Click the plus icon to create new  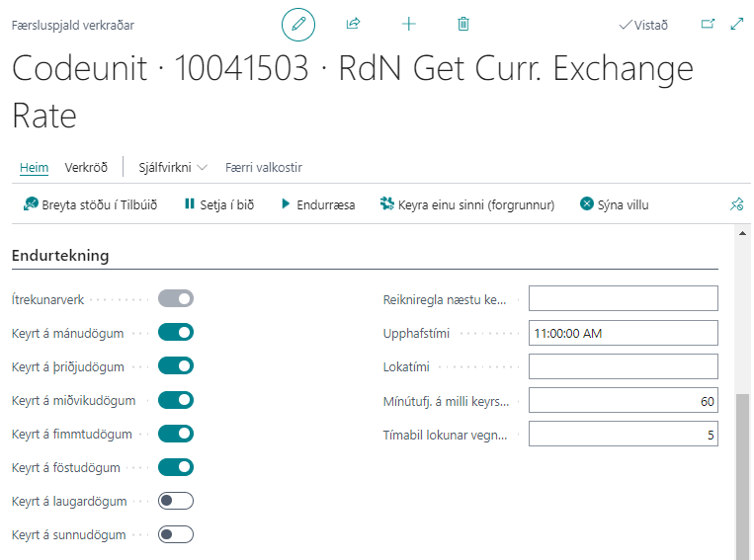click(408, 24)
